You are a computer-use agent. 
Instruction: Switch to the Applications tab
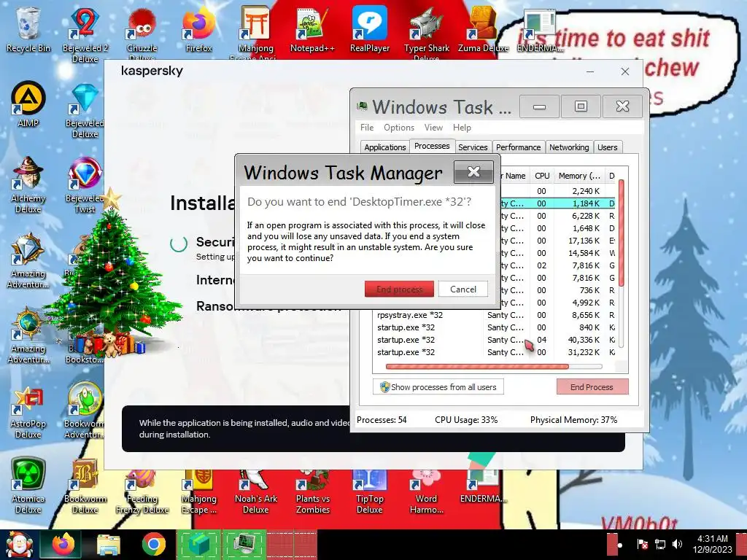(x=385, y=147)
